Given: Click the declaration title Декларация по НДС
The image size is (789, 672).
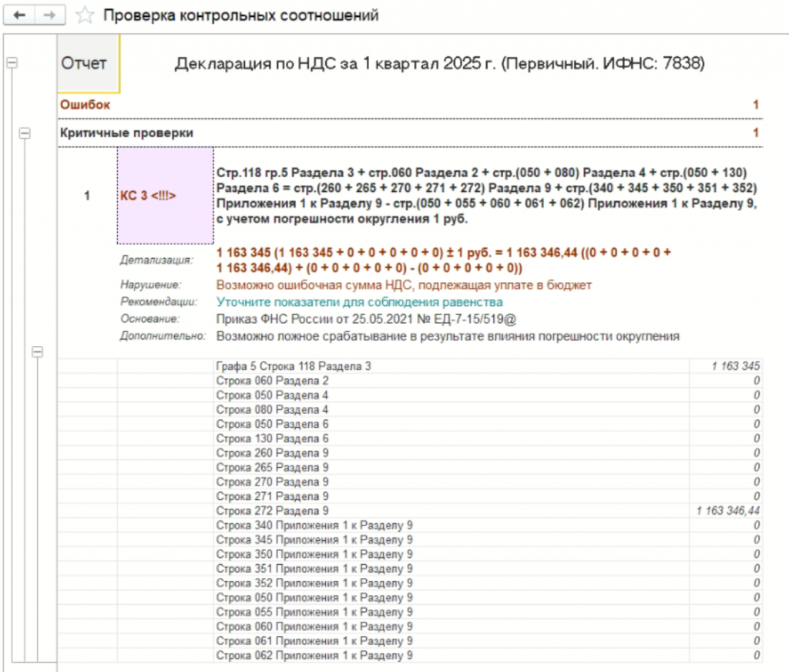Looking at the screenshot, I should tap(439, 63).
